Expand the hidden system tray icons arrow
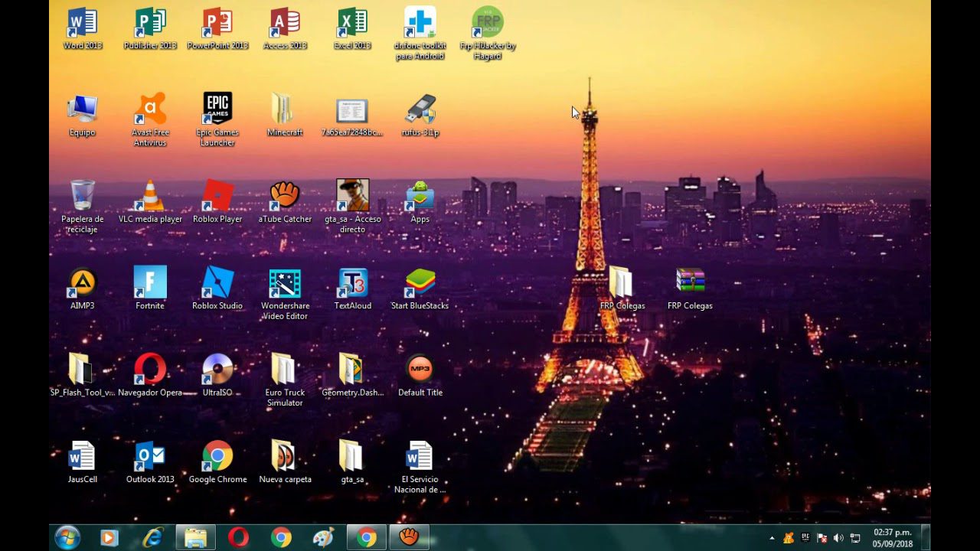This screenshot has width=980, height=551. click(x=772, y=538)
